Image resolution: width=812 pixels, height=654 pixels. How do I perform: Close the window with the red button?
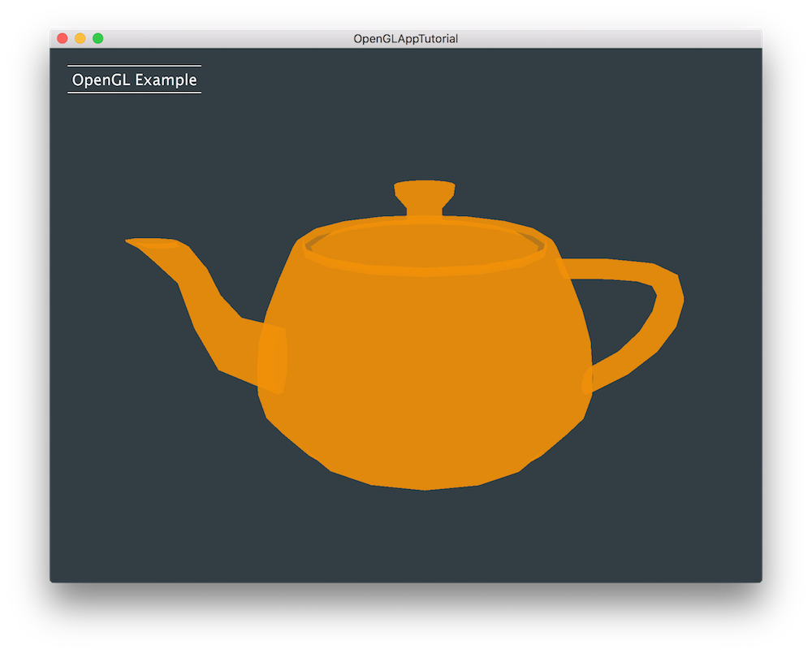[x=63, y=38]
